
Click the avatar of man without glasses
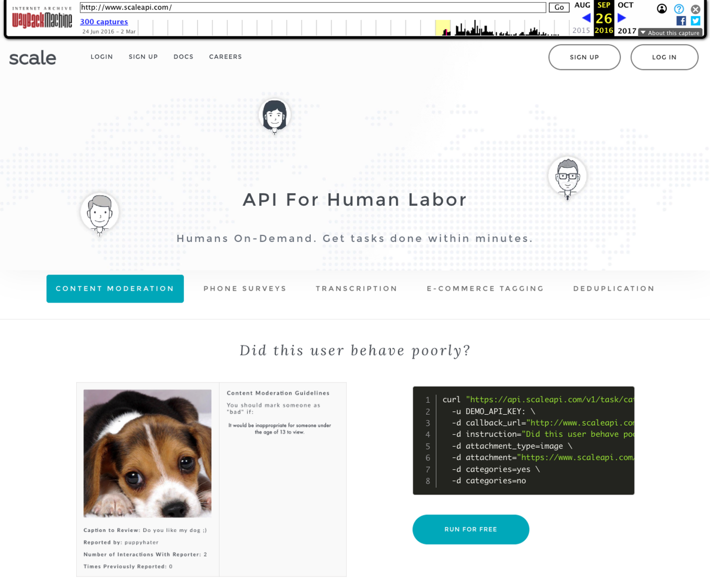tap(100, 214)
